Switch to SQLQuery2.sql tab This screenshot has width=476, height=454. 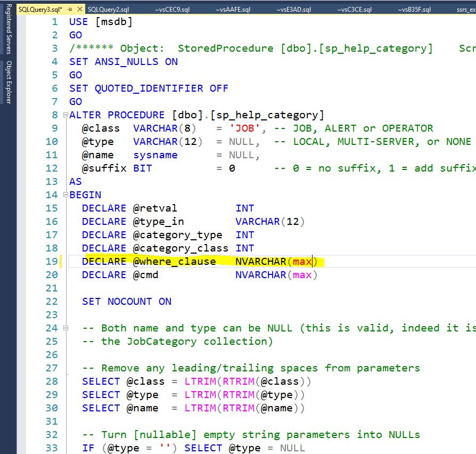pyautogui.click(x=109, y=10)
